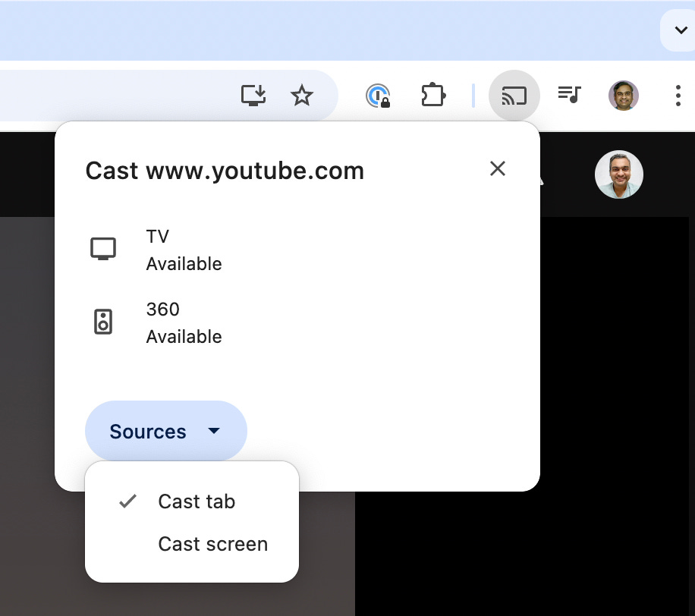Open the YouTube account avatar
The width and height of the screenshot is (695, 616).
point(619,174)
